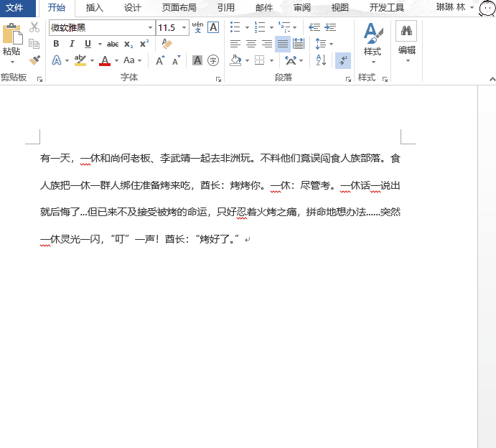
Task: Click the Character Border icon
Action: pyautogui.click(x=213, y=27)
